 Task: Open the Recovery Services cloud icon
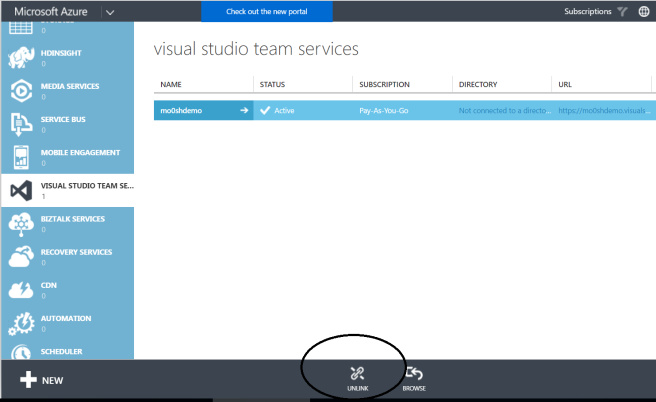(x=21, y=256)
